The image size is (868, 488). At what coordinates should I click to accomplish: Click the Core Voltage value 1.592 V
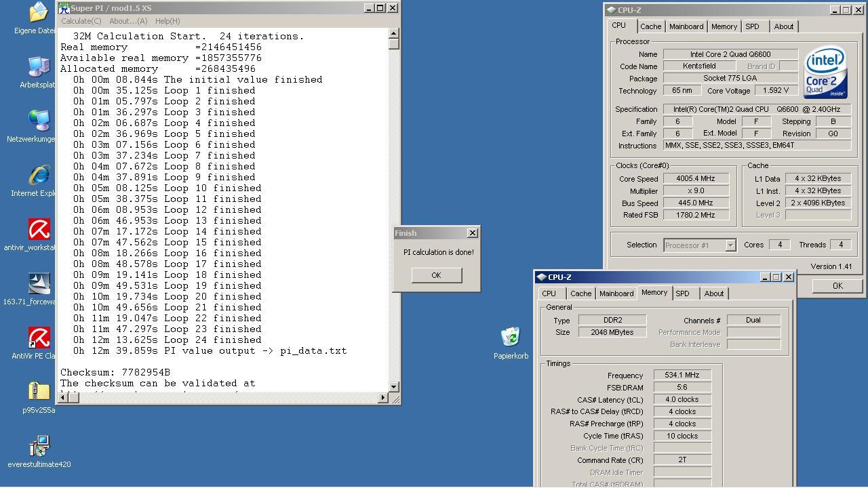(x=776, y=91)
